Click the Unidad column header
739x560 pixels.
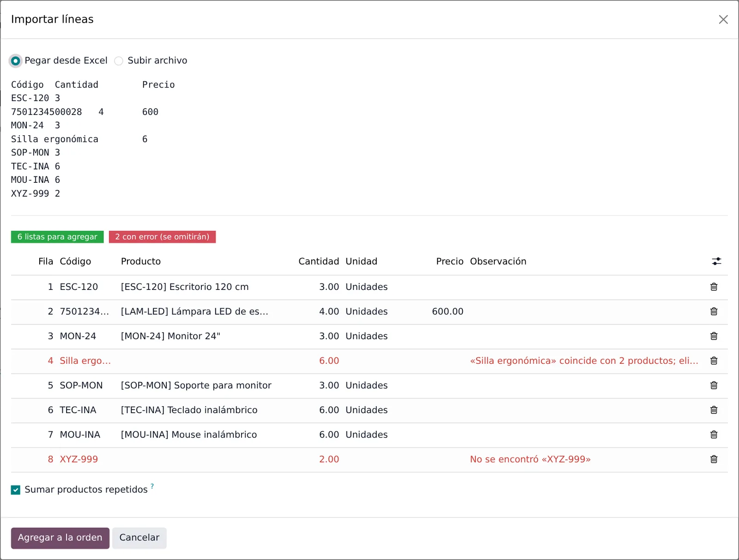coord(361,261)
